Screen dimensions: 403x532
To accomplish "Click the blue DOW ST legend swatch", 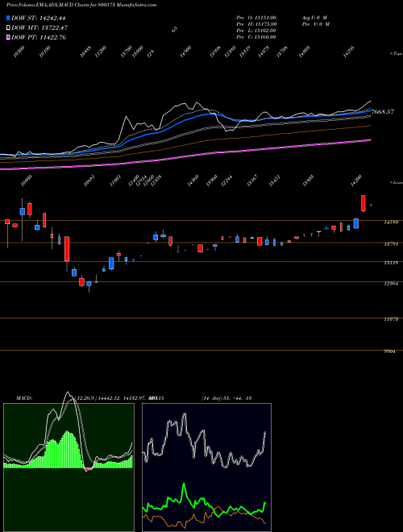I will pyautogui.click(x=8, y=18).
